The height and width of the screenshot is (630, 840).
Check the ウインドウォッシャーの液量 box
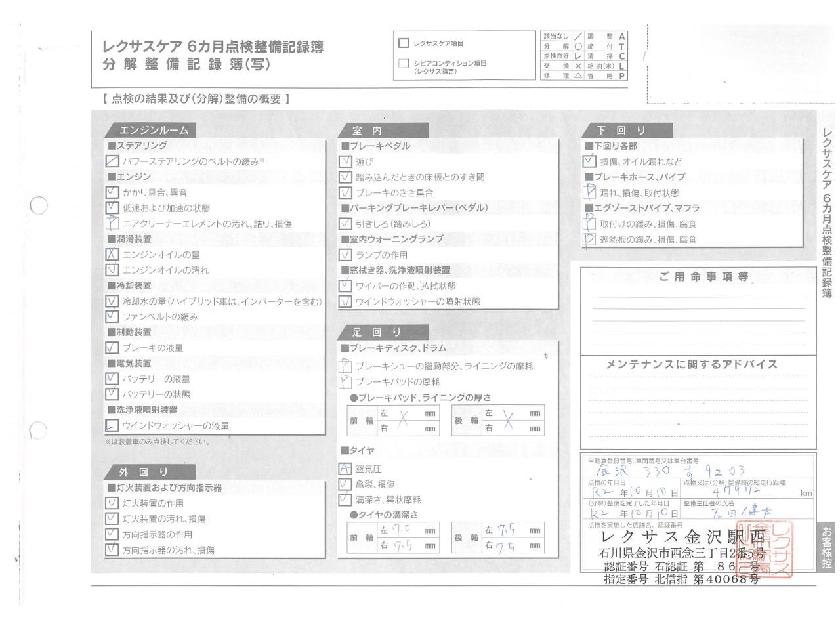point(112,425)
